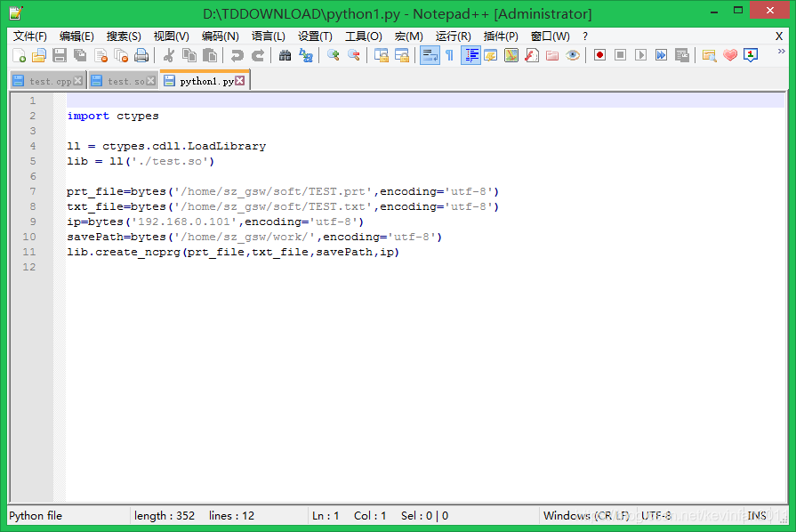Switch to the test.cpp tab
Viewport: 796px width, 532px height.
[50, 81]
